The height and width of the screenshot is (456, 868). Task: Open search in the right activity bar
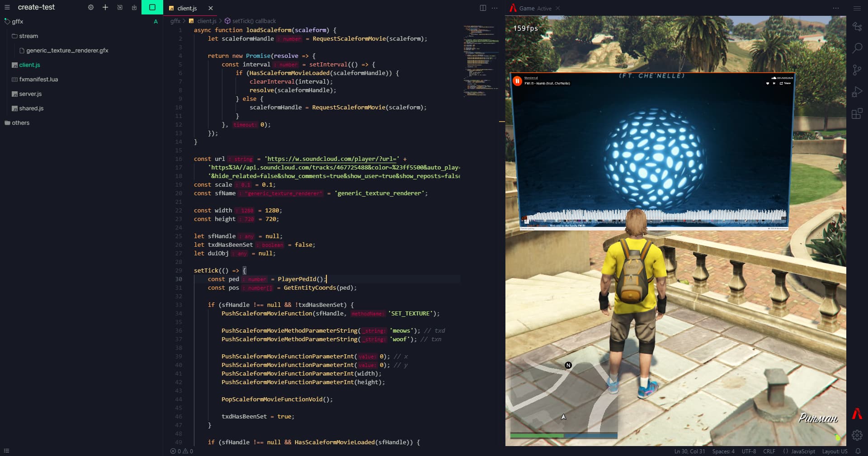point(858,47)
